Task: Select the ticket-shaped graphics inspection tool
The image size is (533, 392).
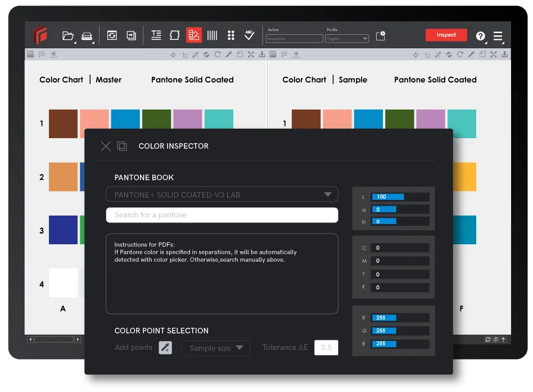Action: 175,35
